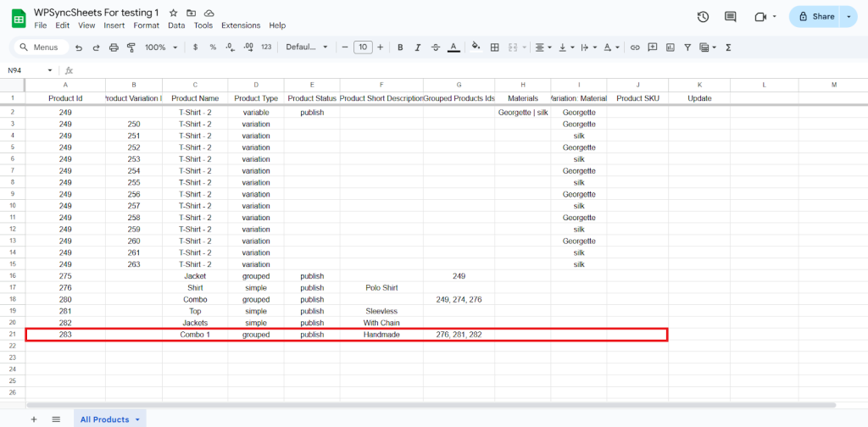
Task: Insert a comment from toolbar
Action: click(653, 47)
